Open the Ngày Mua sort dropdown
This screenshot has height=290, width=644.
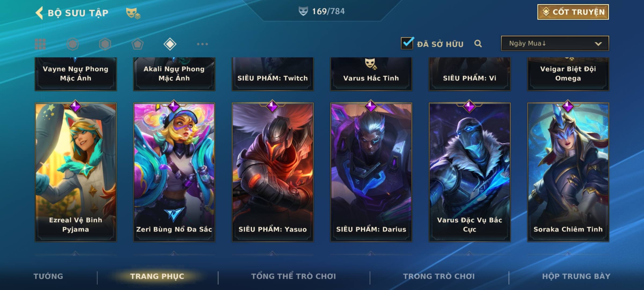click(x=555, y=43)
